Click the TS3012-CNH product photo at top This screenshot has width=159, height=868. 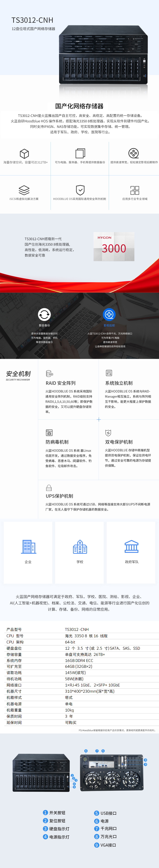click(x=103, y=55)
